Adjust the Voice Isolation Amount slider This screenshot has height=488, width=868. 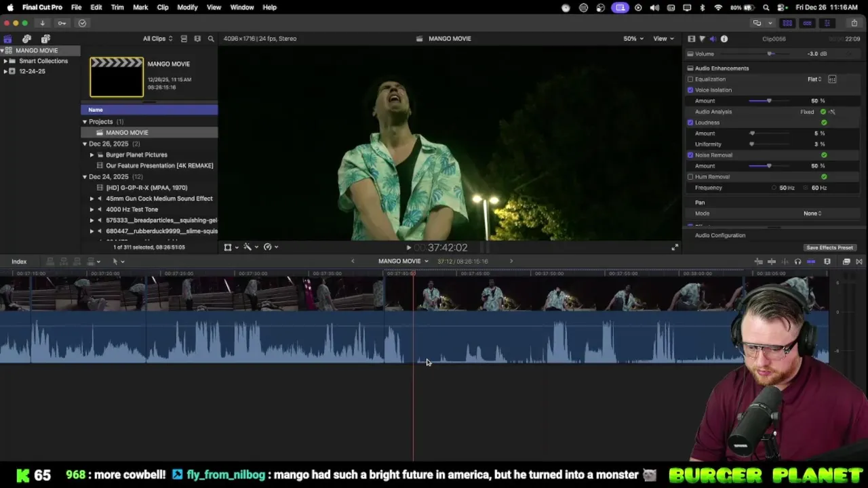click(x=769, y=101)
